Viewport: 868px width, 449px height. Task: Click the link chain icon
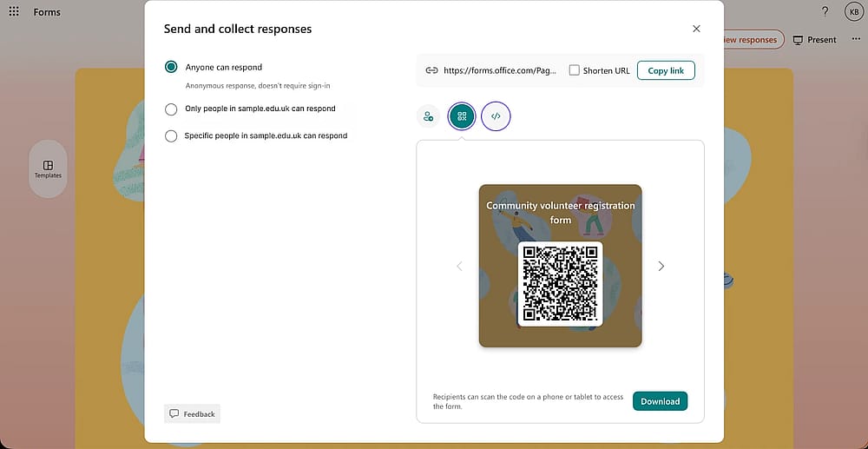click(431, 70)
